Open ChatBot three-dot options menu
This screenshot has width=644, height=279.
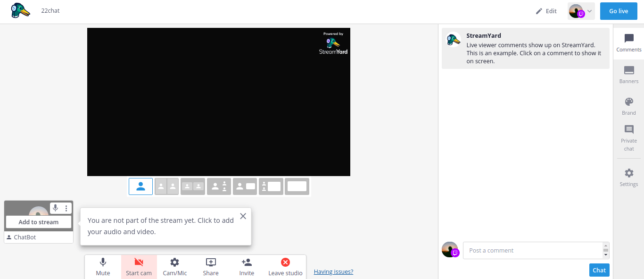tap(66, 208)
